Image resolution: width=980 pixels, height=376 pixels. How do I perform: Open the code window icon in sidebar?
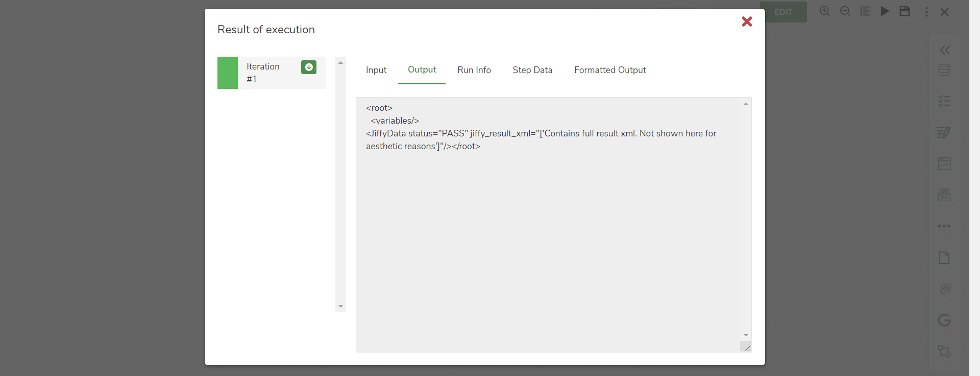click(944, 164)
